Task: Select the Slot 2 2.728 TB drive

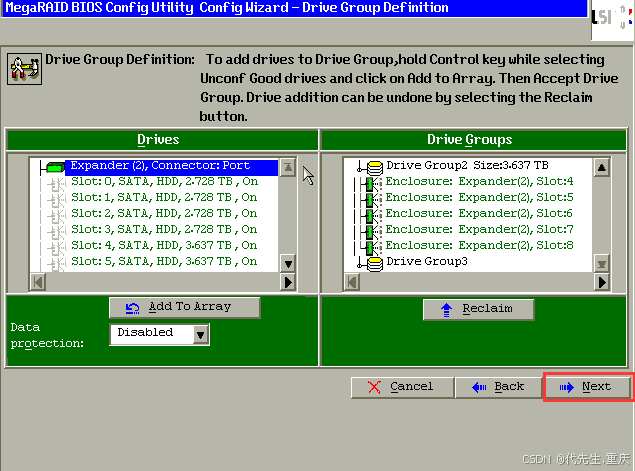Action: pos(164,213)
